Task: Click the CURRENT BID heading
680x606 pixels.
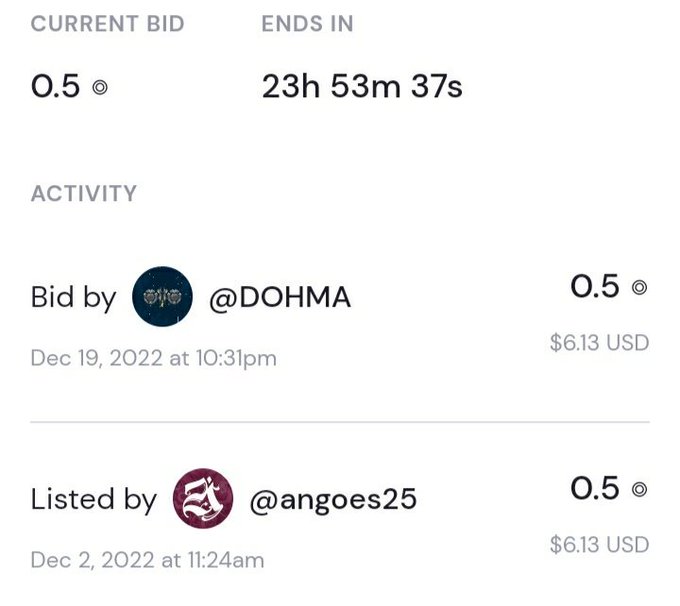Action: click(x=108, y=24)
